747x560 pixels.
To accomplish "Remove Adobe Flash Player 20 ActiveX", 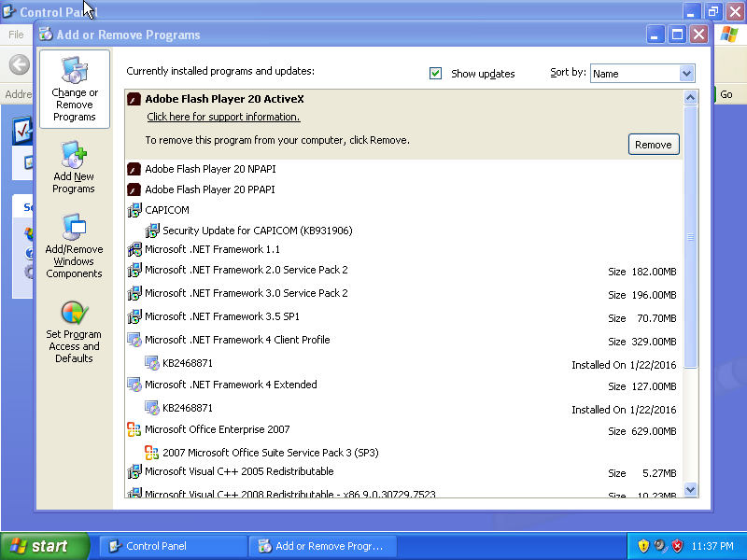I will pos(653,144).
